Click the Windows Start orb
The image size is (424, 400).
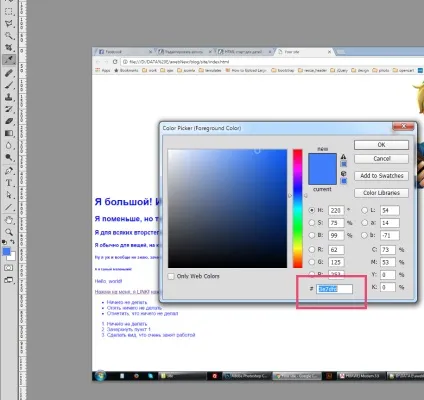point(100,376)
